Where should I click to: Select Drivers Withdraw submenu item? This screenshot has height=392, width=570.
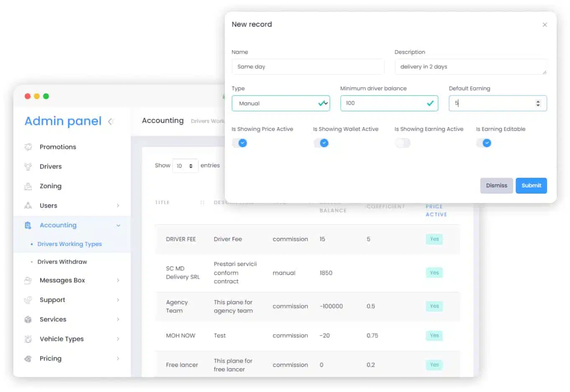coord(62,262)
